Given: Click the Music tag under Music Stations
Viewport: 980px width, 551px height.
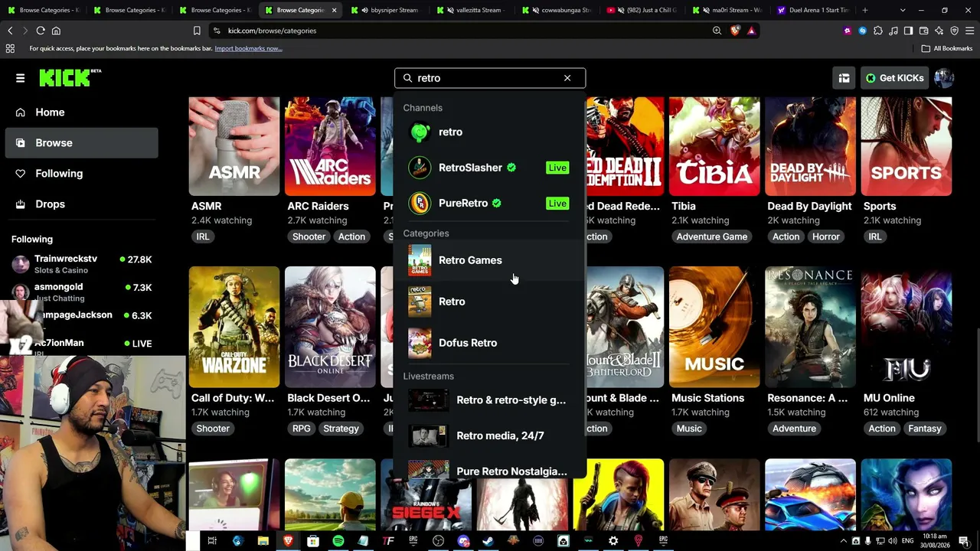Looking at the screenshot, I should [689, 429].
